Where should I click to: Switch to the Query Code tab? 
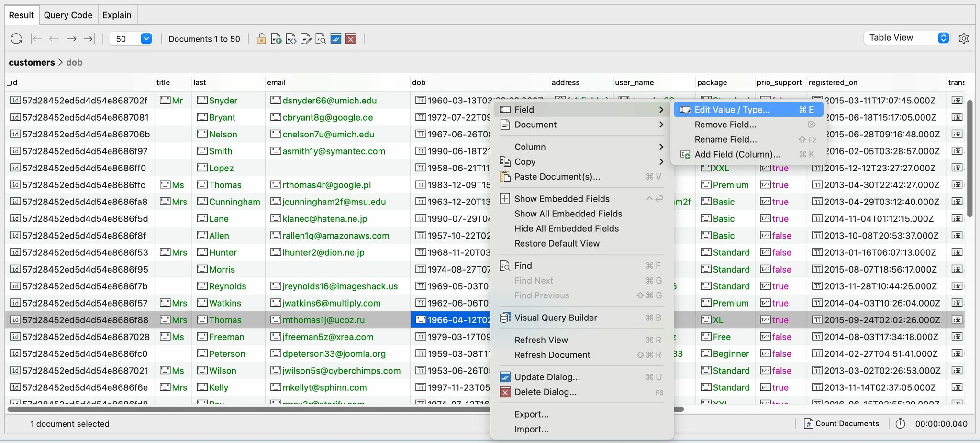pos(68,15)
